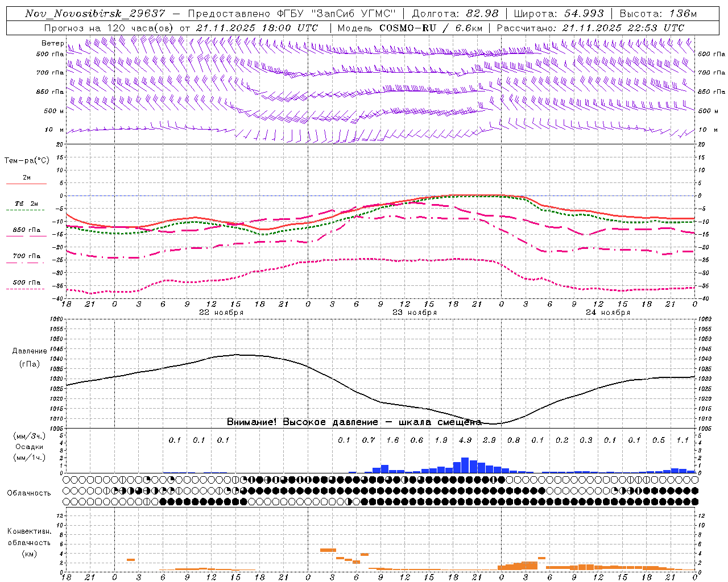Click the 22 ноября date label
This screenshot has width=728, height=582.
click(x=221, y=313)
